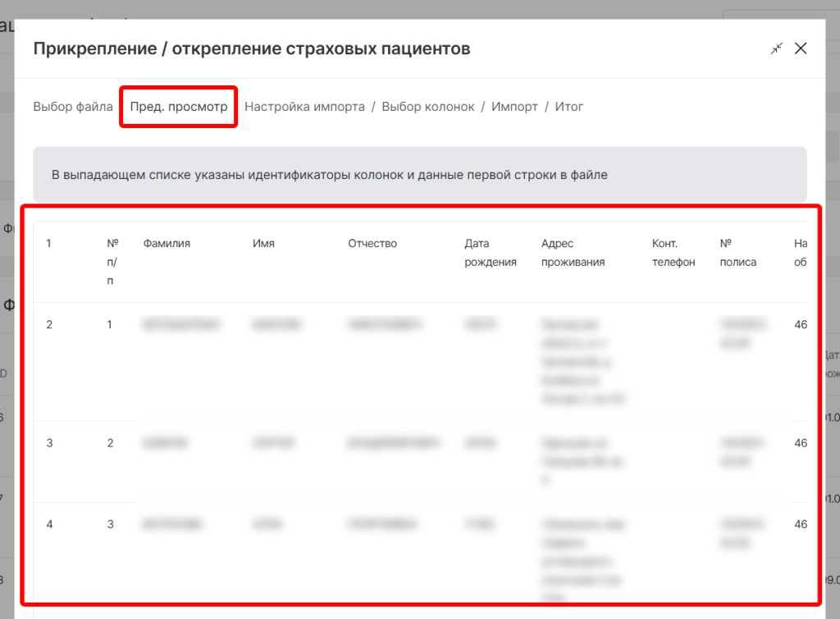
Task: Click the dialog title Прикрепление / открепление
Action: (251, 48)
